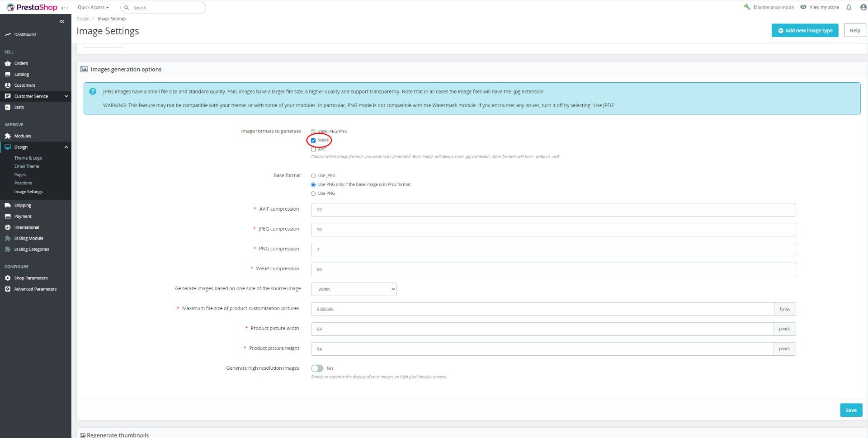Screen dimensions: 868x438
Task: Click the Stats chart icon
Action: coord(8,107)
